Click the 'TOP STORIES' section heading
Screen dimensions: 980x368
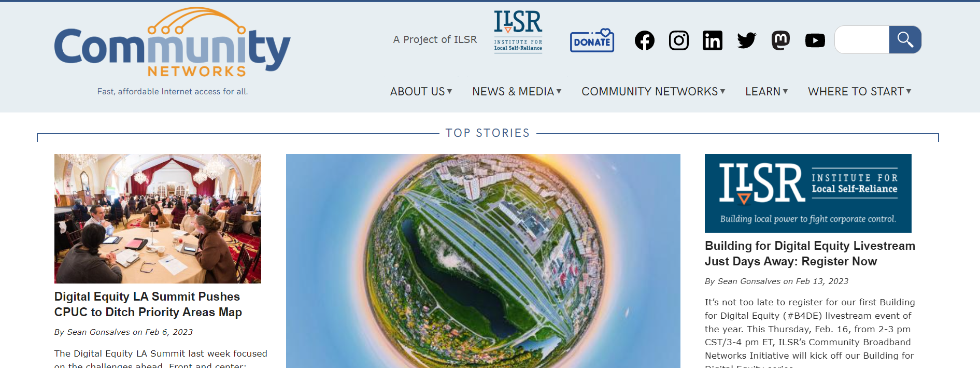click(488, 133)
